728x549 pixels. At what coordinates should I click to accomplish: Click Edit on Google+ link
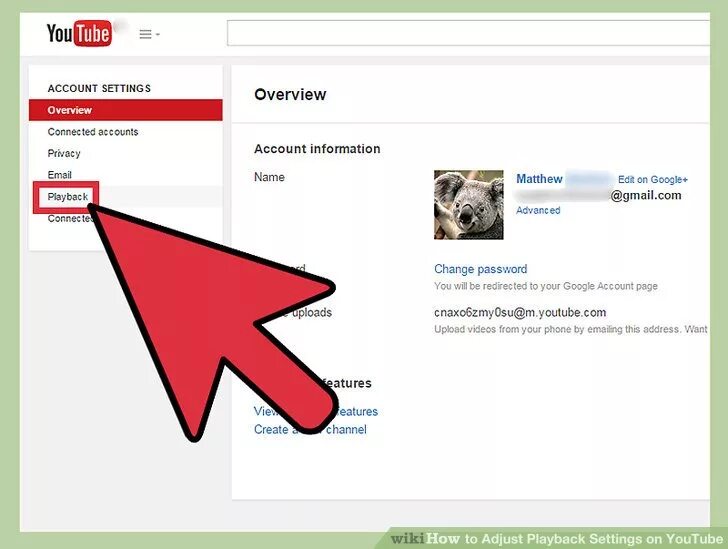[653, 180]
